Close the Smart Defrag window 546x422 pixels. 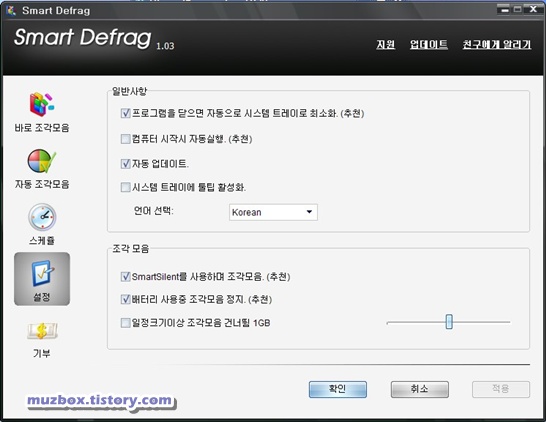tap(533, 9)
